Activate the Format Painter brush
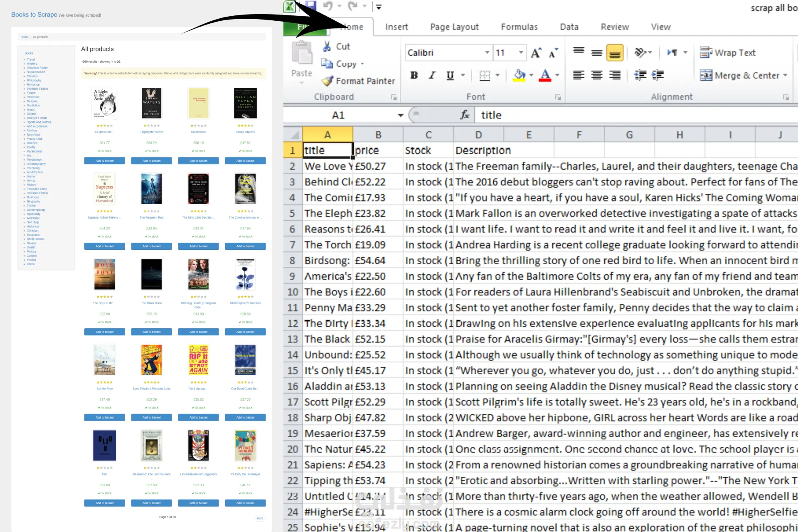 coord(358,81)
